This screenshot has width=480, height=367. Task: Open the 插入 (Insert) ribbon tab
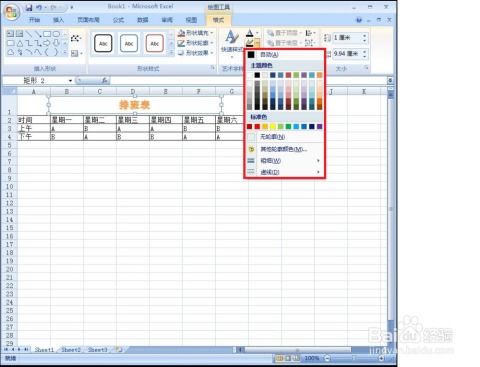(x=58, y=20)
